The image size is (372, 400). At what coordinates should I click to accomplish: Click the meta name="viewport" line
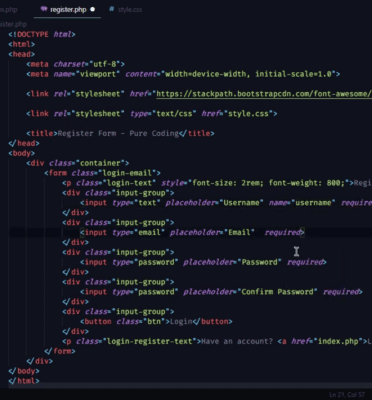[x=183, y=74]
